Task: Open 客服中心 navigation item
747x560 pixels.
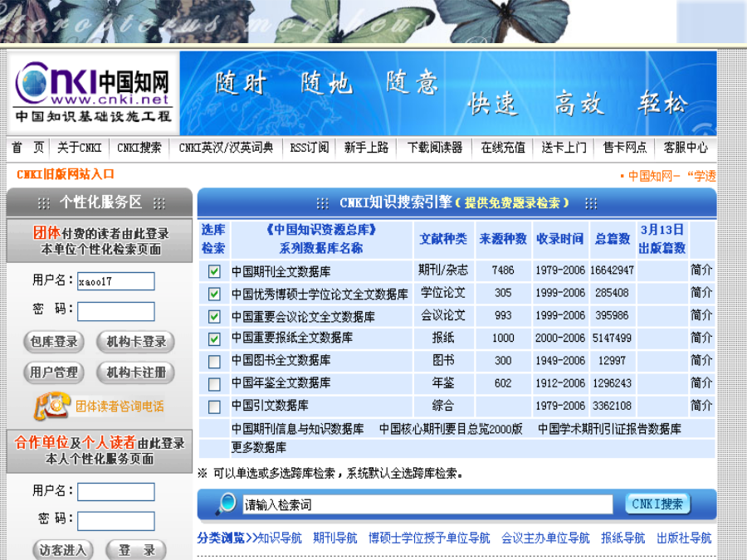Action: pyautogui.click(x=686, y=148)
